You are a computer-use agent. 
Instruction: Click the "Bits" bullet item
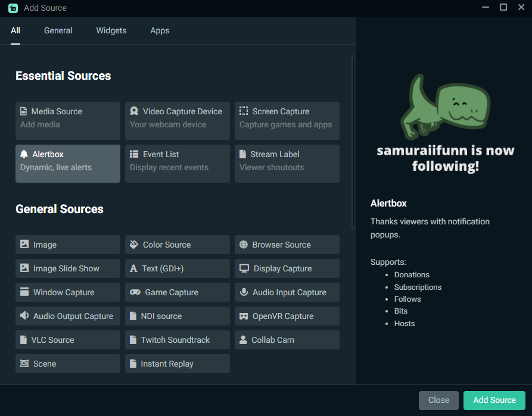click(x=401, y=311)
